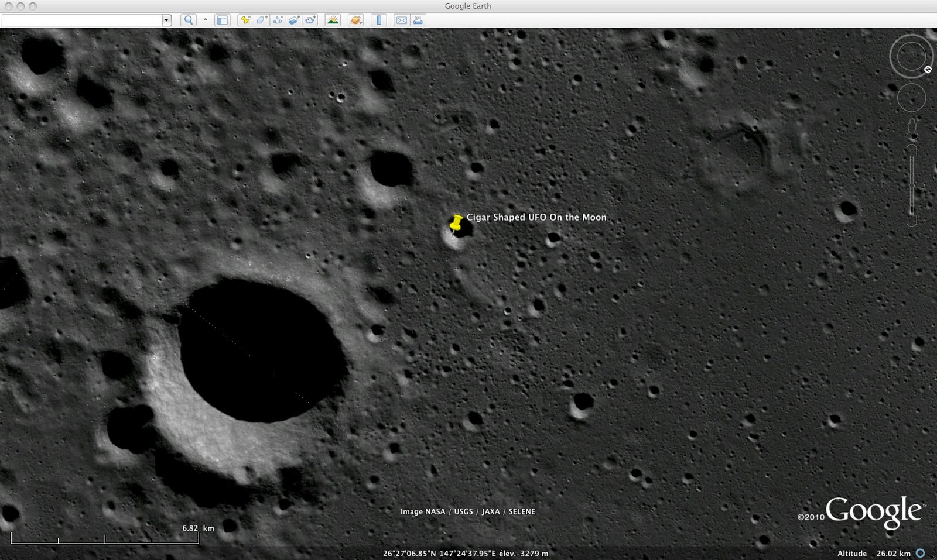
Task: Toggle the sunlight across landscape icon
Action: coord(333,20)
